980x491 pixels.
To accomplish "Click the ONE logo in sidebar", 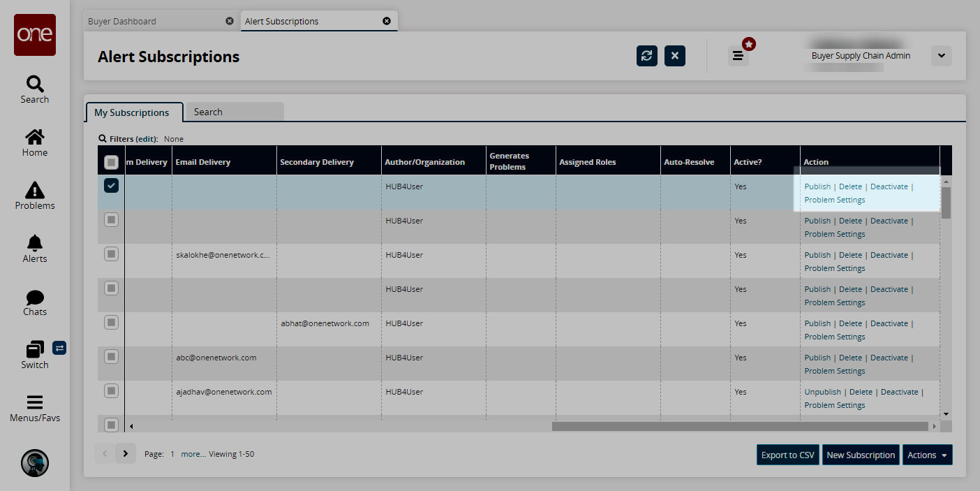I will coord(35,35).
